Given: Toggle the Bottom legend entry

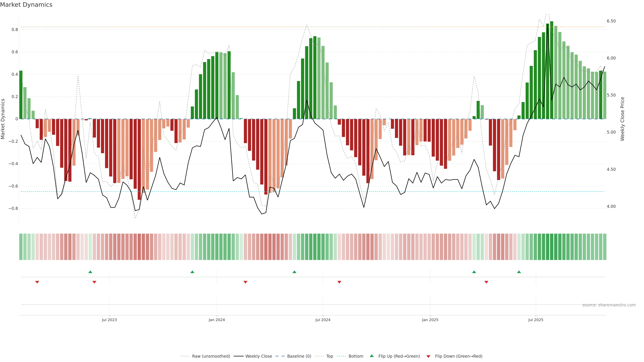Looking at the screenshot, I should pos(356,356).
